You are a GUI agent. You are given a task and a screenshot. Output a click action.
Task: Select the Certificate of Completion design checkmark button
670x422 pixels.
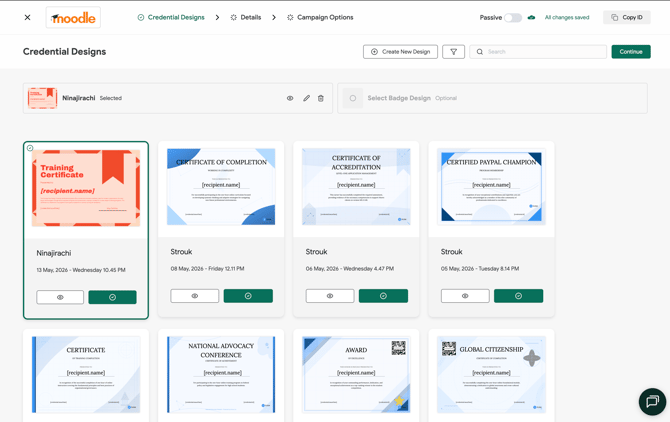[248, 296]
